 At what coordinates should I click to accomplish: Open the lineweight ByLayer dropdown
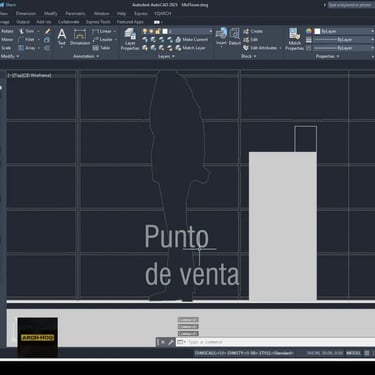tap(344, 39)
